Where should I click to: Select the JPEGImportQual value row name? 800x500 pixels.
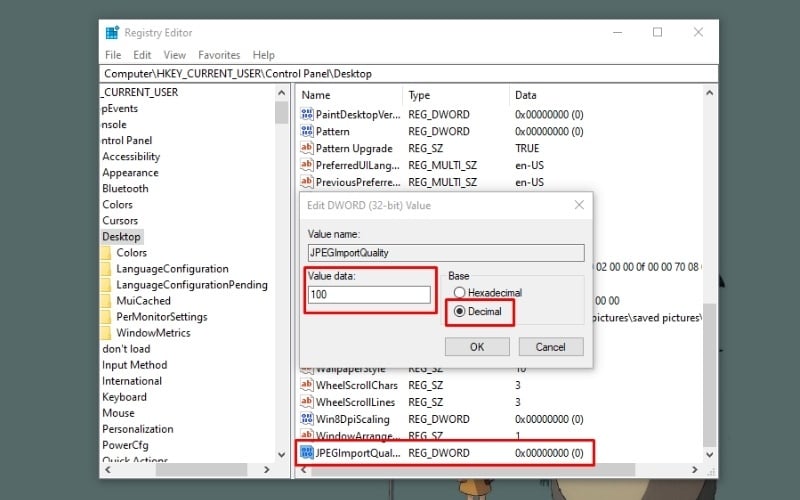tap(358, 453)
